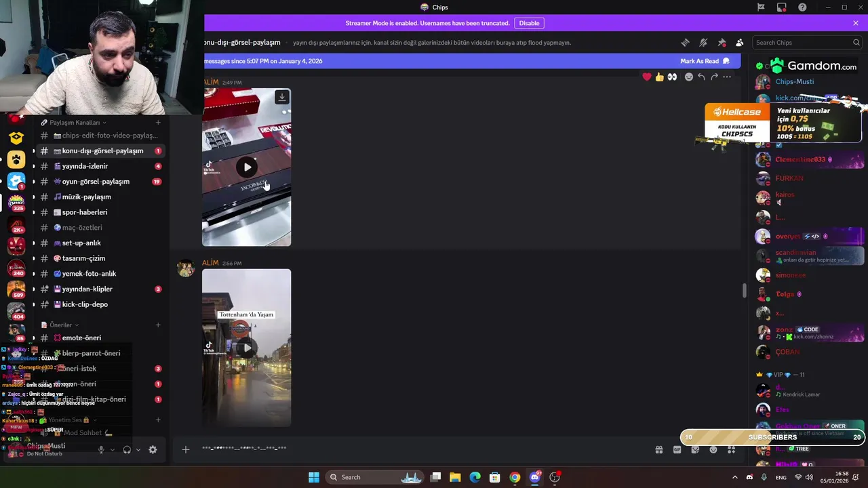Open headphones output options dropdown arrow
The image size is (868, 488).
[138, 449]
